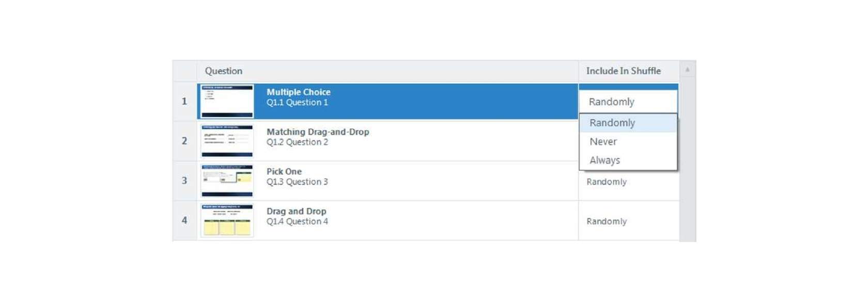Select row number 4

184,220
